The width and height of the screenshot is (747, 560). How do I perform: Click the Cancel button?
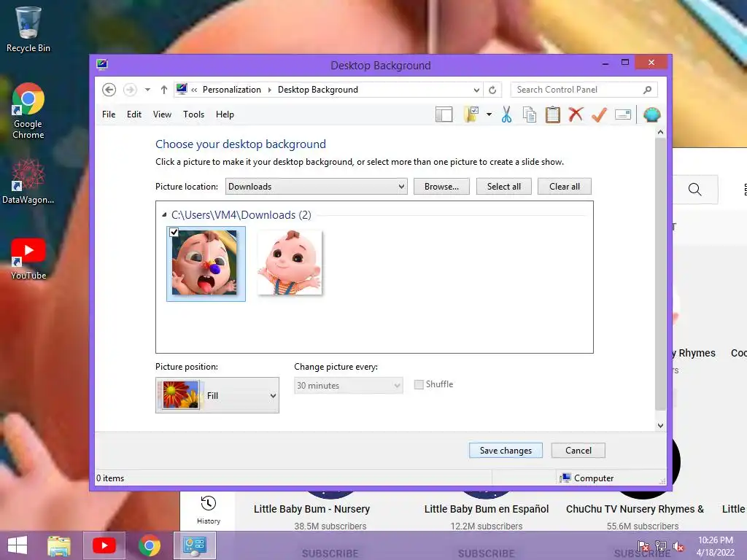pos(578,451)
